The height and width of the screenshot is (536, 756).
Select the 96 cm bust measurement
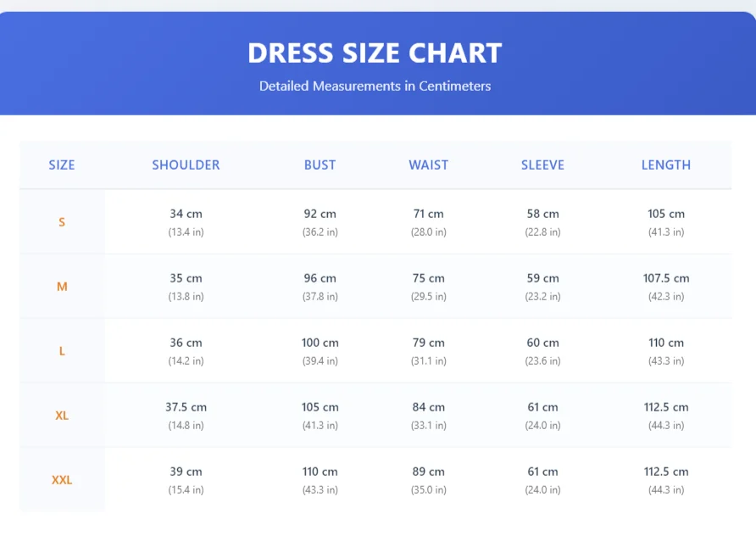[x=320, y=278]
